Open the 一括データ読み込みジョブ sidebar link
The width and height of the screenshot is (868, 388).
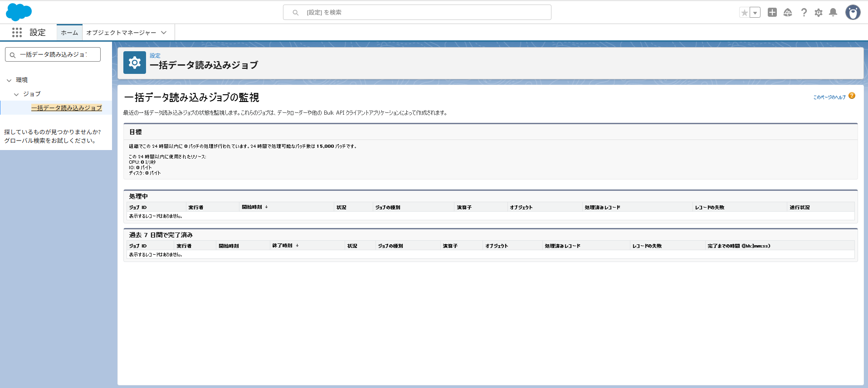[67, 108]
